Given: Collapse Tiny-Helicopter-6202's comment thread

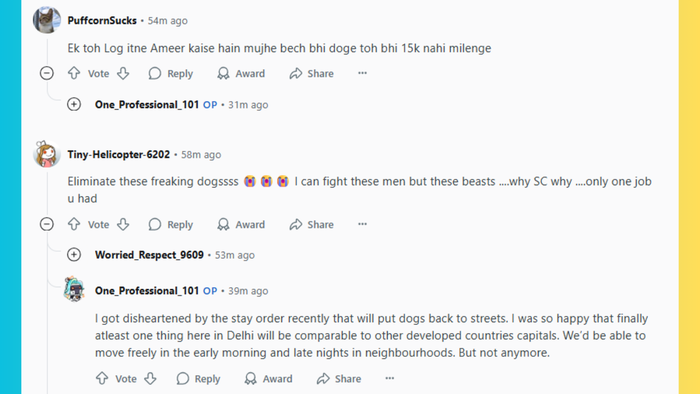Looking at the screenshot, I should click(47, 224).
